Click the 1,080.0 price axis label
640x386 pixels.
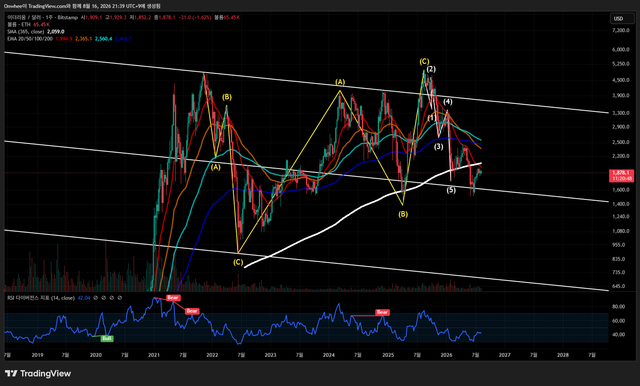(620, 231)
